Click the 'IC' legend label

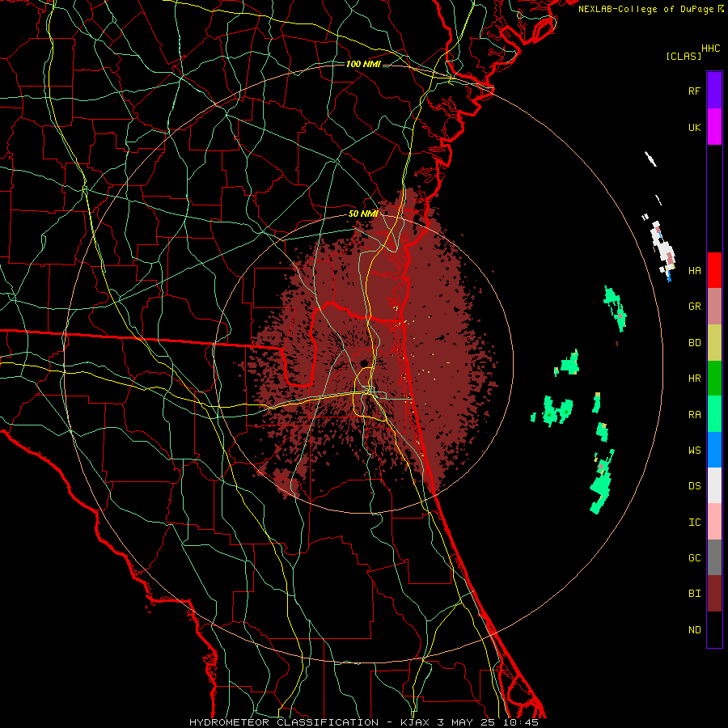point(694,523)
